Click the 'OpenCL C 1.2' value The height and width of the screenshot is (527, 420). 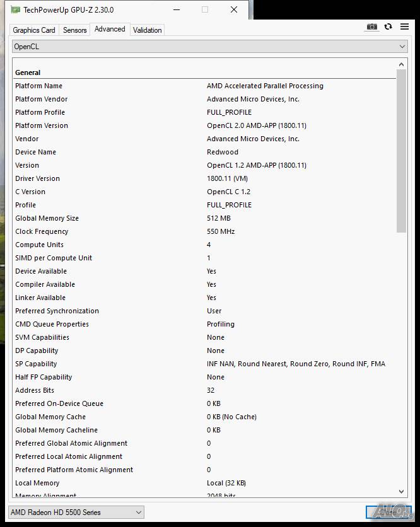click(229, 192)
